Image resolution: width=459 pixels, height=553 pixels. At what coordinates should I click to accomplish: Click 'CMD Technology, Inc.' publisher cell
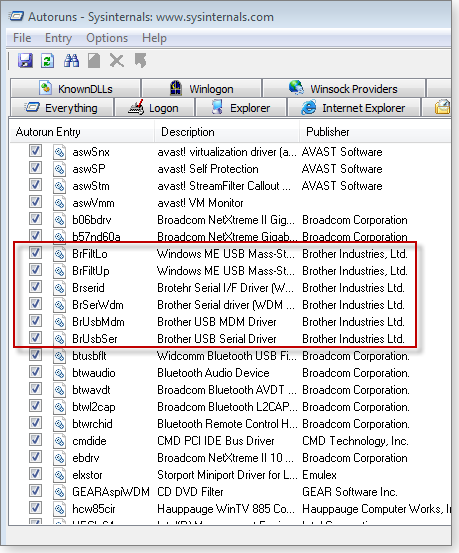(x=355, y=441)
